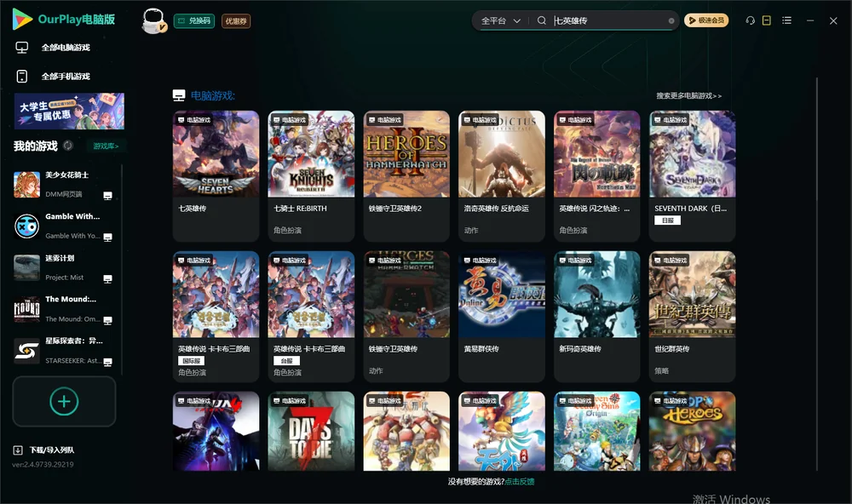Click the 优惠券 coupon button
Viewport: 852px width, 504px height.
pyautogui.click(x=236, y=20)
